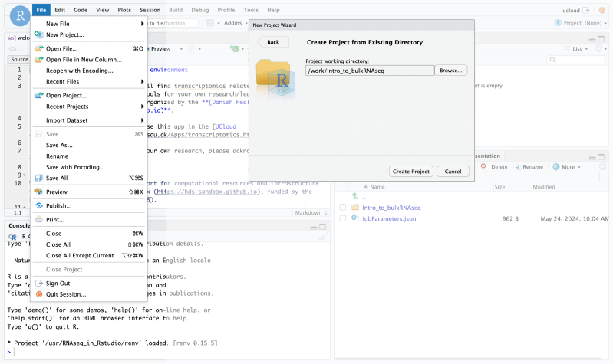Click the Rename icon in Files pane
This screenshot has width=613, height=364.
(x=517, y=167)
